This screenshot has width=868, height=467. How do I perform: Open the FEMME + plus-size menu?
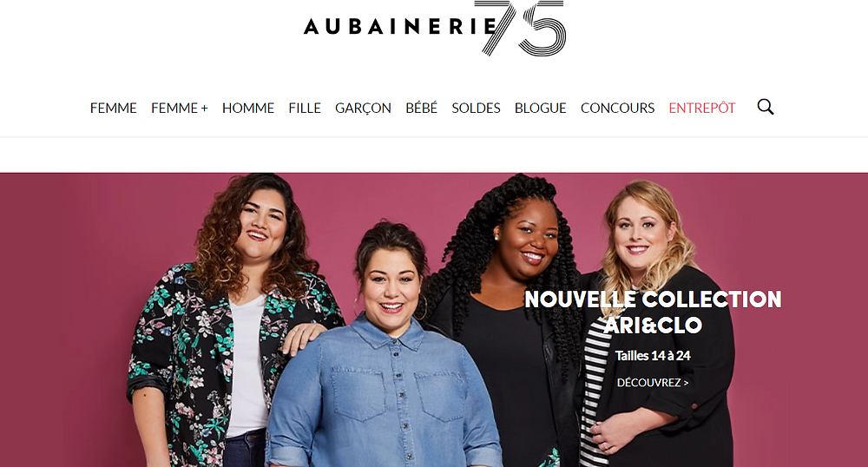180,108
